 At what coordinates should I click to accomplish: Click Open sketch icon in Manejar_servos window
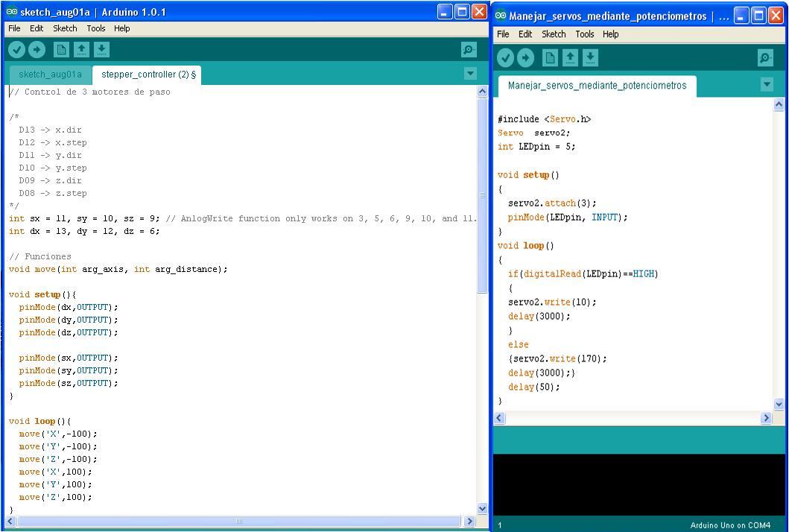(x=570, y=58)
